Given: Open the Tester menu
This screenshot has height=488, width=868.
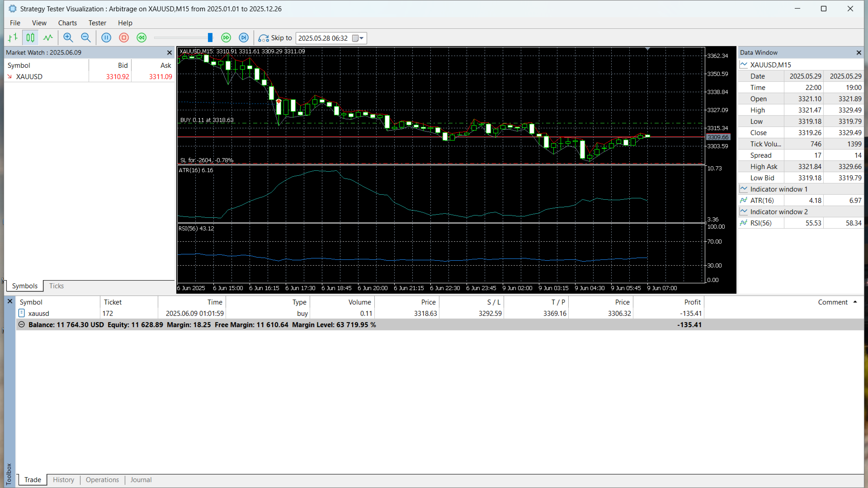Looking at the screenshot, I should tap(97, 23).
